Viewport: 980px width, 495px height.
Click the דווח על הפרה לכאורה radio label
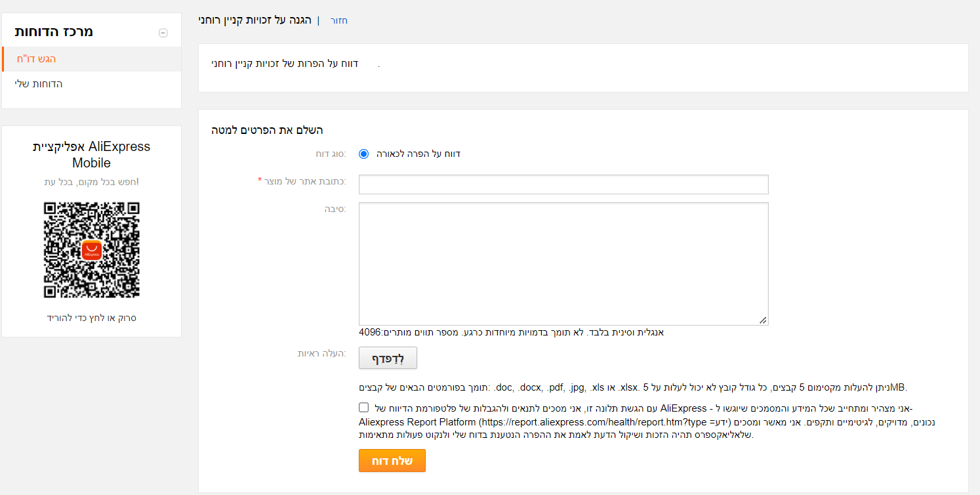click(418, 154)
